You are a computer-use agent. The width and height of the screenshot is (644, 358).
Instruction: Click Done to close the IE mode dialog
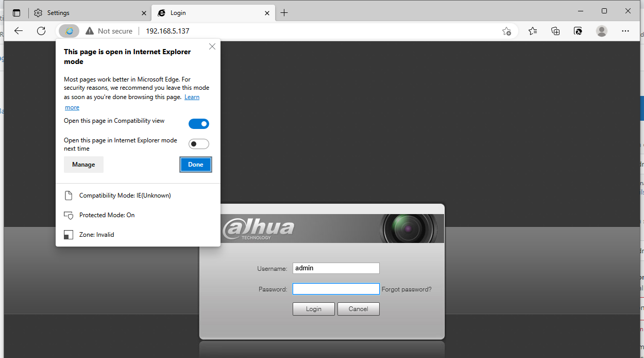[x=195, y=164]
